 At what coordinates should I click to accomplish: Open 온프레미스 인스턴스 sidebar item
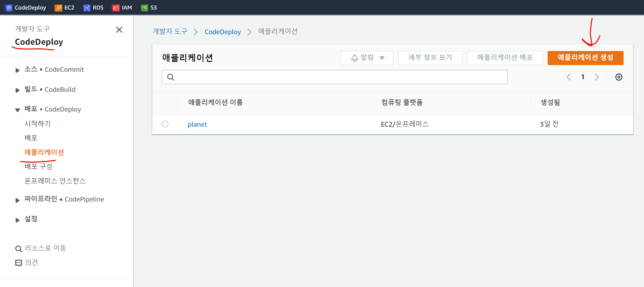[x=55, y=181]
